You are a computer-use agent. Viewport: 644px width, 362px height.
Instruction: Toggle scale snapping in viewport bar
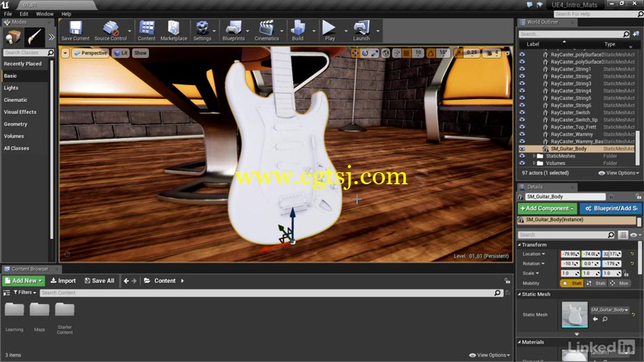(x=459, y=53)
